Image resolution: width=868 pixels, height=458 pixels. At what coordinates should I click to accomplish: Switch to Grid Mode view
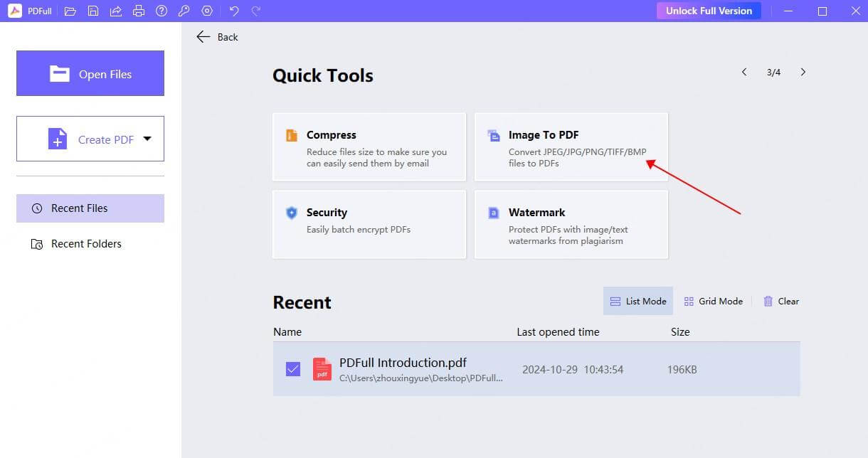coord(713,301)
